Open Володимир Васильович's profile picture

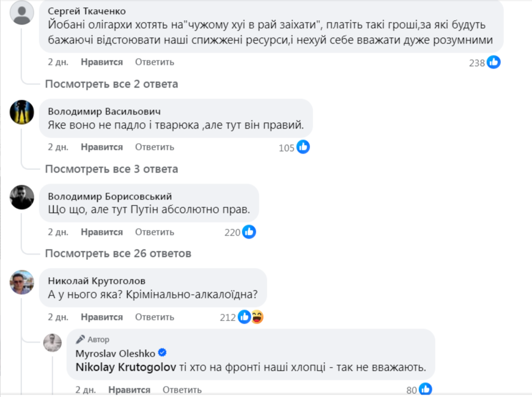click(23, 112)
